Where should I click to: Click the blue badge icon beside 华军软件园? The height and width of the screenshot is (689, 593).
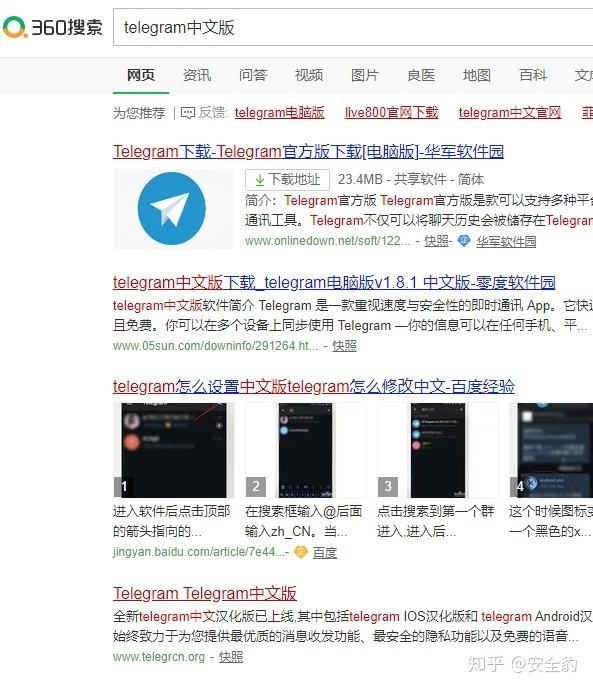464,241
